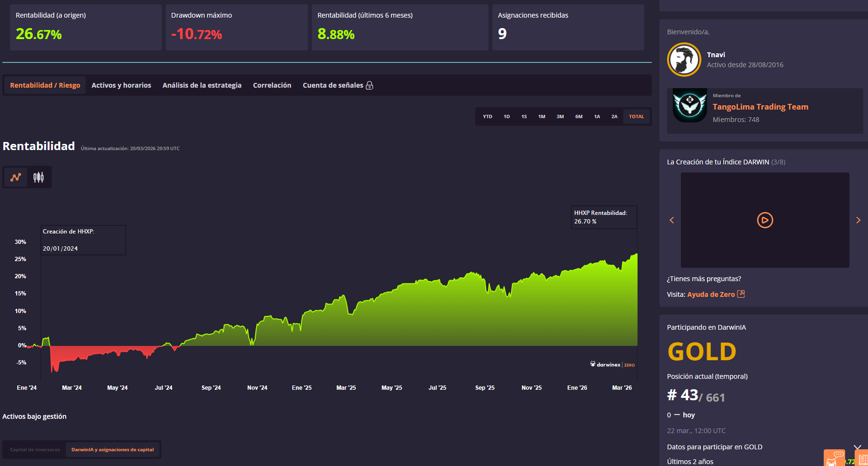Click the Creación de HHXP date box
This screenshot has width=868, height=466.
click(x=83, y=240)
